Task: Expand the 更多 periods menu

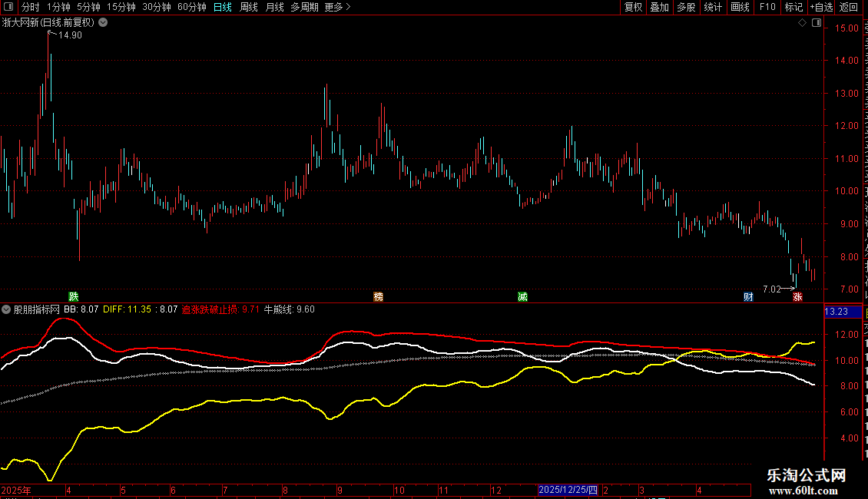Action: (x=337, y=7)
